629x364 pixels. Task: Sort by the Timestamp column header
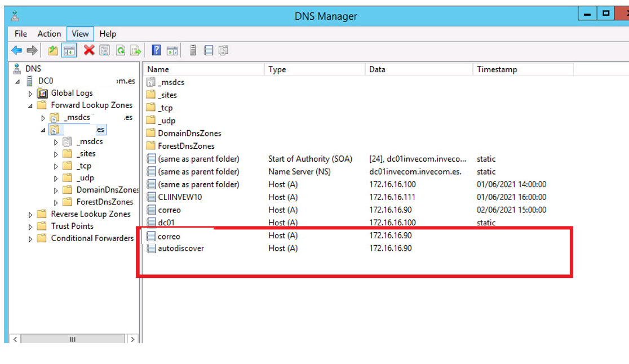[523, 69]
